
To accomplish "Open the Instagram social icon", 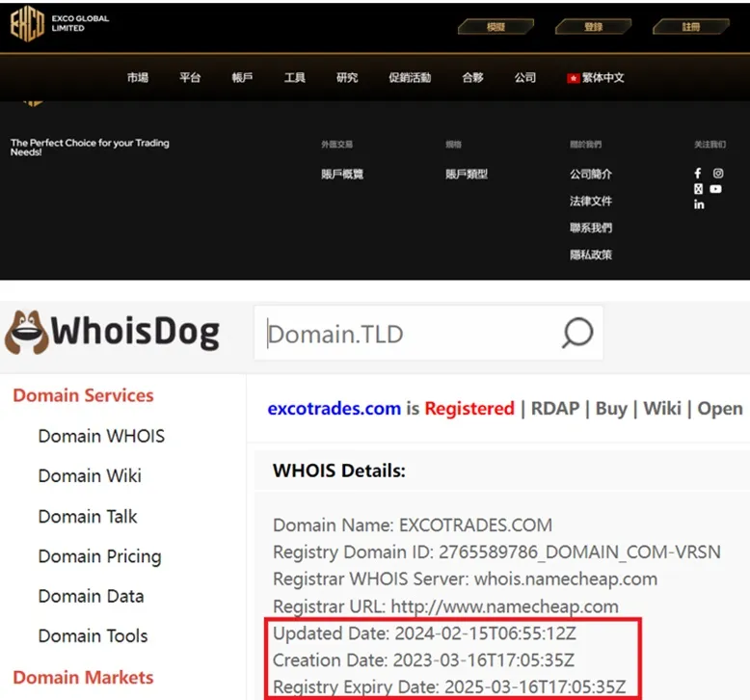I will click(718, 174).
